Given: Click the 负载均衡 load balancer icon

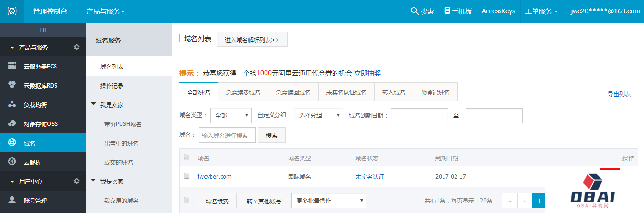Looking at the screenshot, I should [12, 104].
